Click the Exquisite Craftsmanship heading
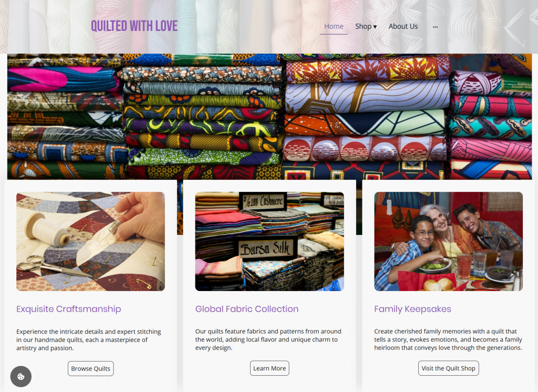 69,309
